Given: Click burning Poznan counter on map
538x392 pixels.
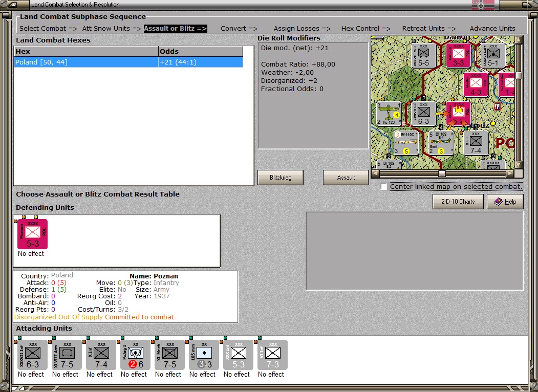Looking at the screenshot, I should coord(458,114).
